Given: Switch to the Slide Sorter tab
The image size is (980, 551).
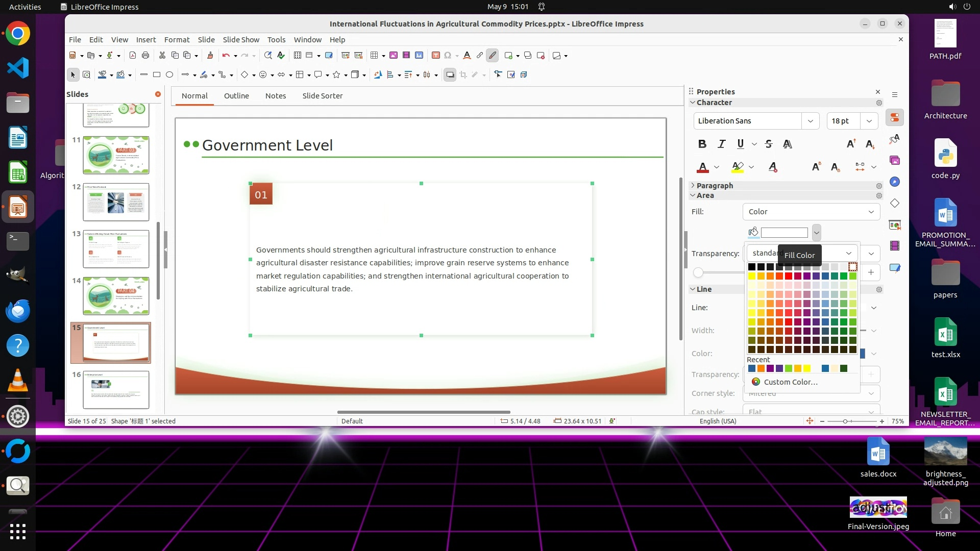Looking at the screenshot, I should 322,96.
